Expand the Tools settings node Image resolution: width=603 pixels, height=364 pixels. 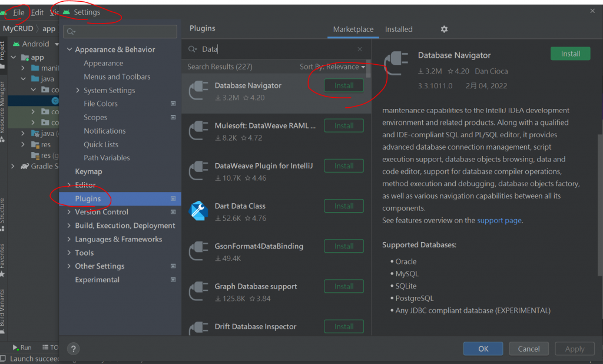pos(69,253)
